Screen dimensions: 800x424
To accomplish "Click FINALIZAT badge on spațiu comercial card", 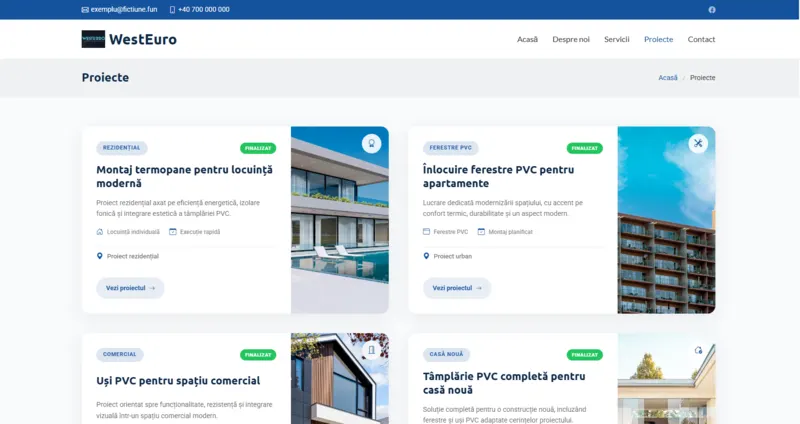I will 258,355.
